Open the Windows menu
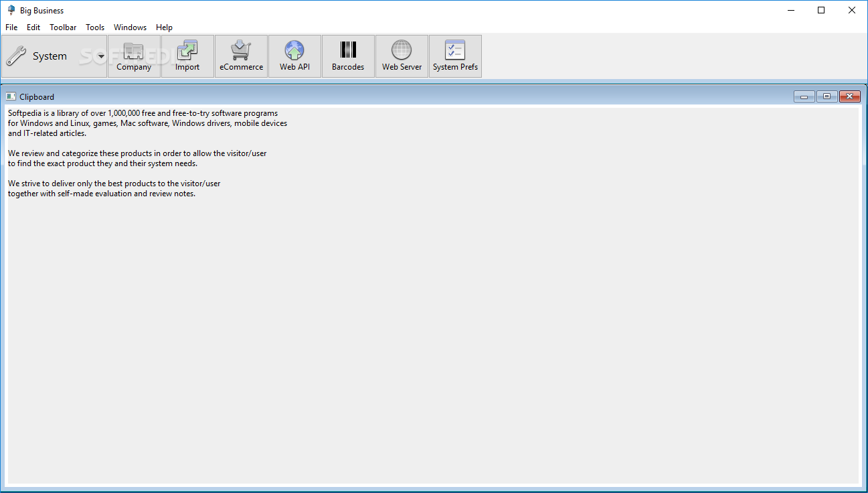 point(130,27)
